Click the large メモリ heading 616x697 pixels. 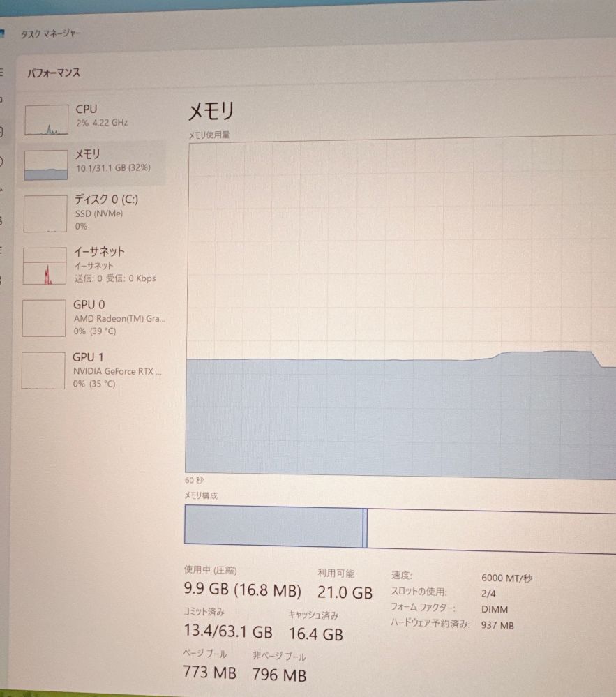(x=211, y=111)
